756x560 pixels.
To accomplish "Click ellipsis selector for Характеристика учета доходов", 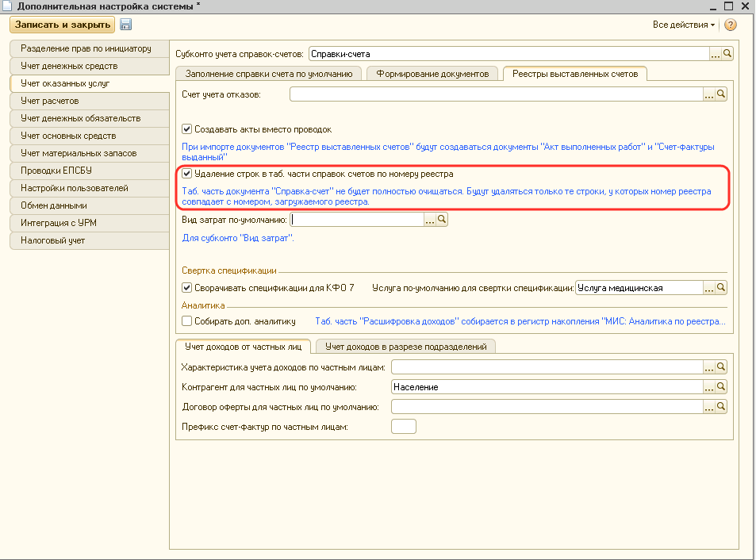I will pos(709,367).
